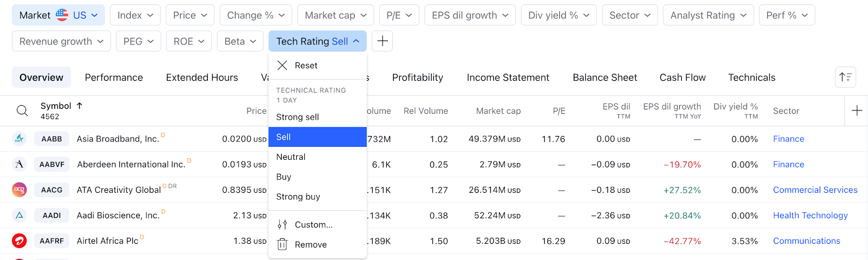Choose Strong buy in rating list

tap(298, 197)
